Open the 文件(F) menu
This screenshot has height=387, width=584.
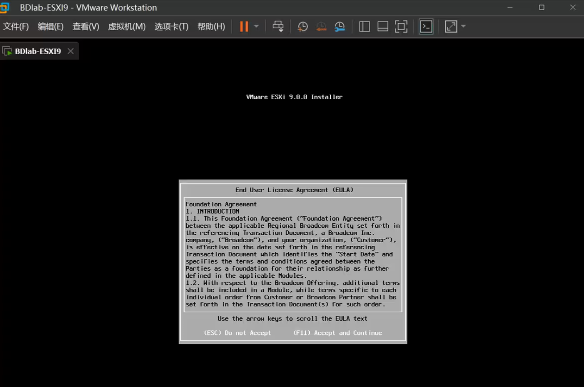click(16, 26)
